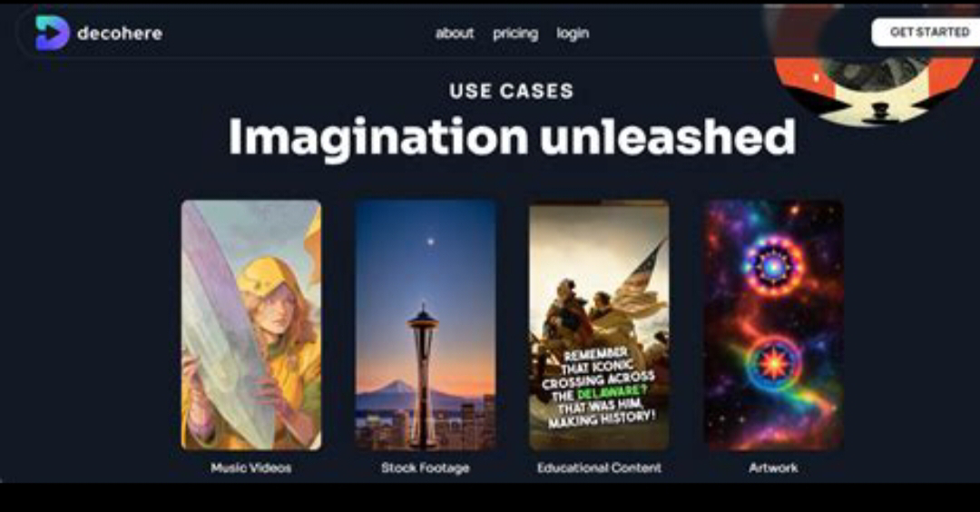Viewport: 980px width, 512px height.
Task: Click the green DELAWARE highlighted word
Action: pos(607,392)
